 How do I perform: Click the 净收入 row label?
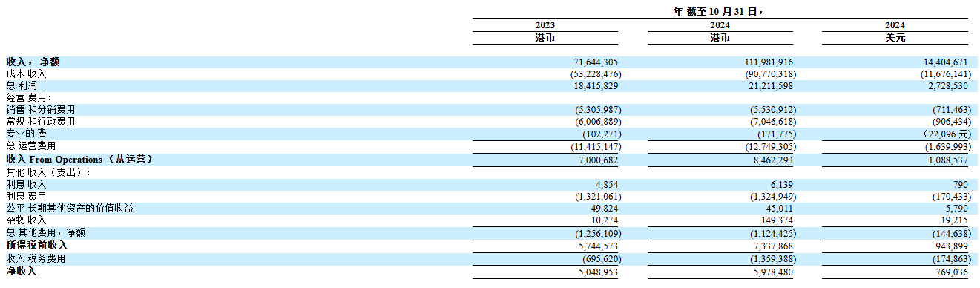(22, 272)
